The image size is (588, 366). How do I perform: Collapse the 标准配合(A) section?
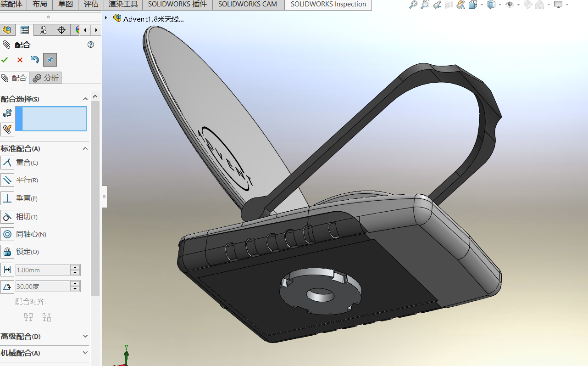(85, 148)
